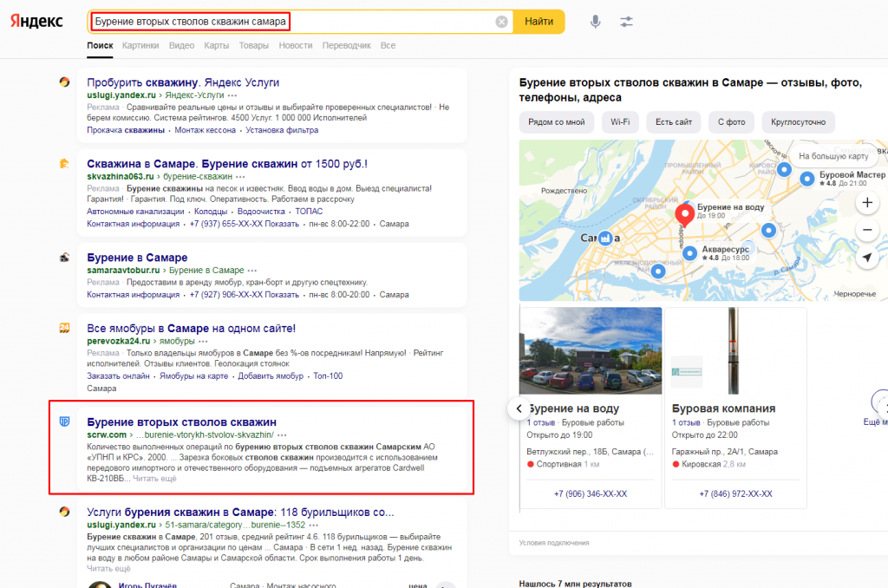The height and width of the screenshot is (588, 888).
Task: Open three-dots menu next to skvazhina063.ru
Action: 240,177
